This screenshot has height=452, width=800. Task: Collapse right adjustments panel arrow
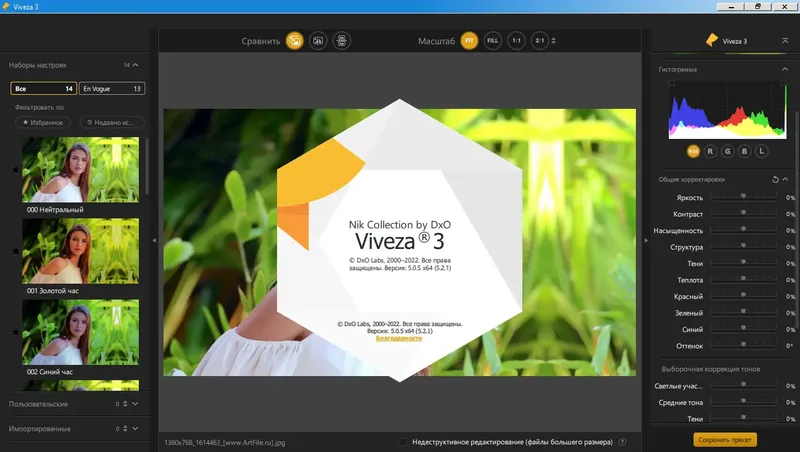click(646, 240)
